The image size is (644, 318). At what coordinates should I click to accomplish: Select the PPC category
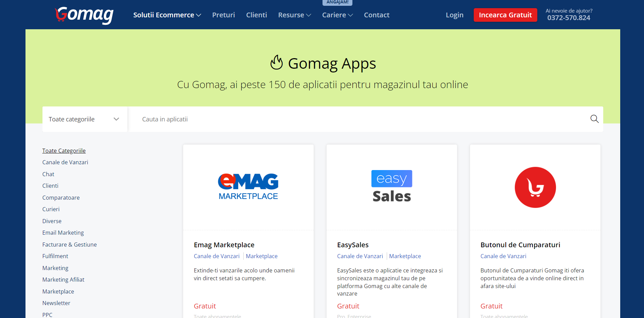point(47,315)
